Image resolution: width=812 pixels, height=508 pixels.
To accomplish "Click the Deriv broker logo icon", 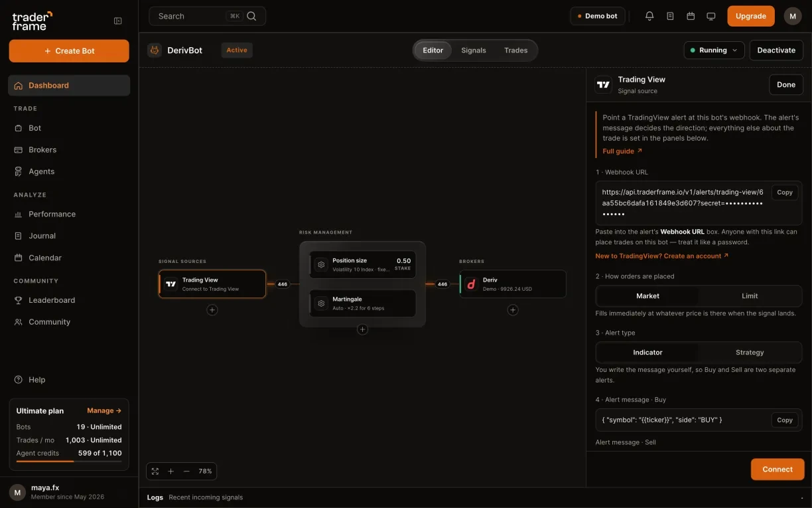I will click(472, 284).
